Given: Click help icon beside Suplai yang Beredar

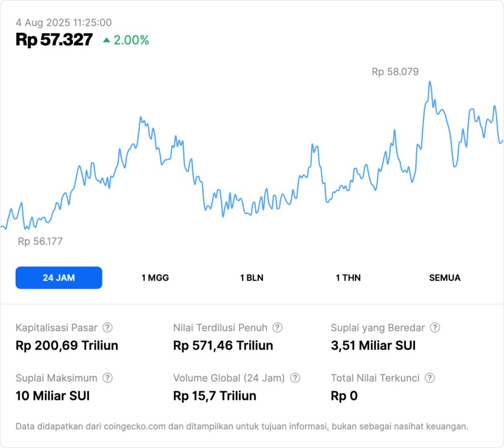Looking at the screenshot, I should click(435, 328).
